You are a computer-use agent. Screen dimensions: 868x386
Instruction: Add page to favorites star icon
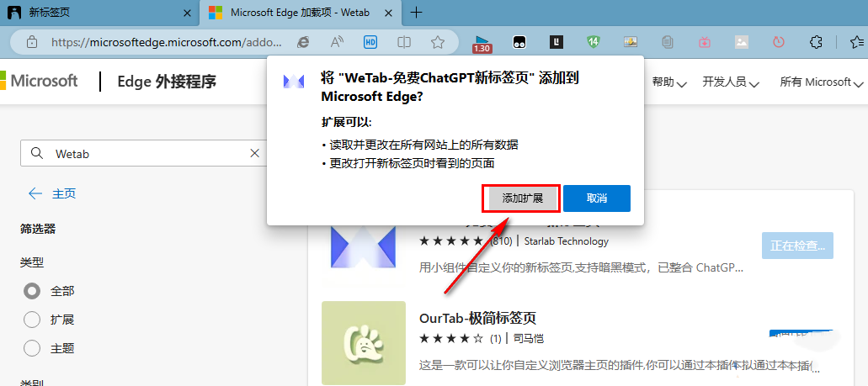(438, 41)
